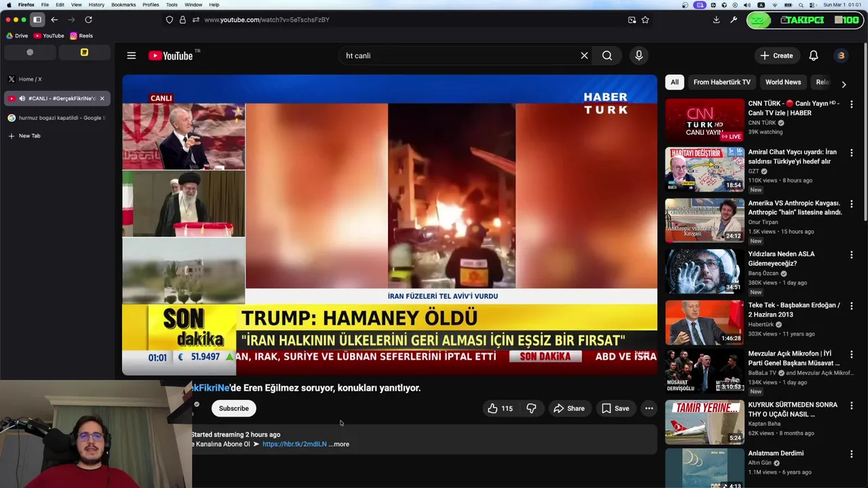The image size is (868, 488).
Task: Subscribe to the channel
Action: (234, 408)
